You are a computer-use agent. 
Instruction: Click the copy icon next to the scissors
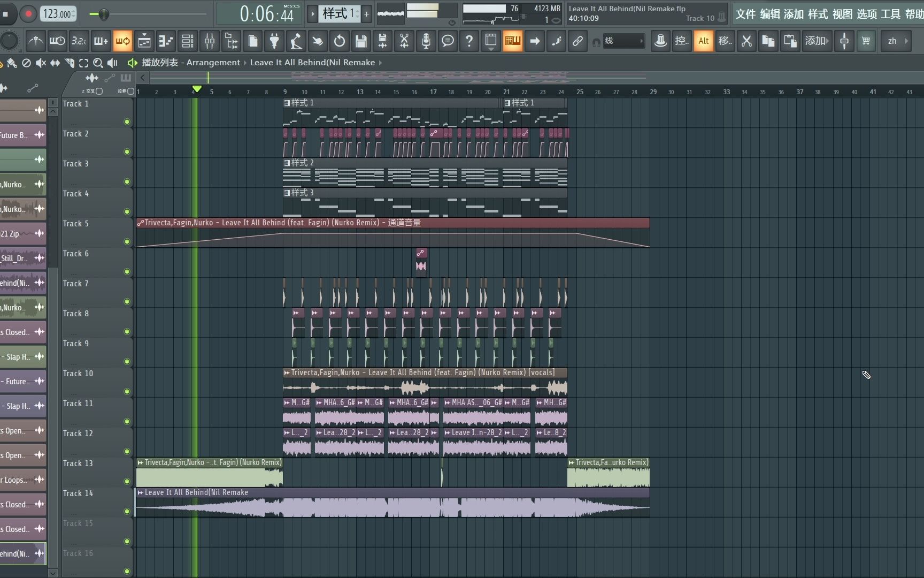click(768, 41)
